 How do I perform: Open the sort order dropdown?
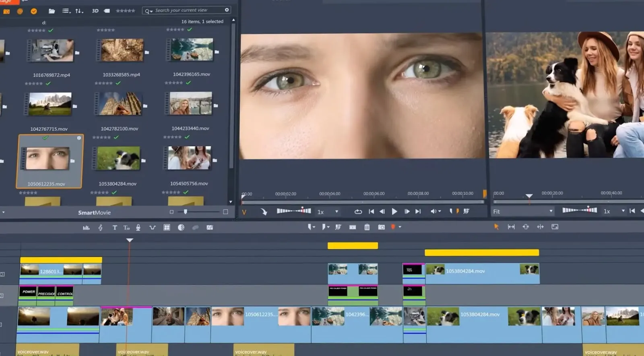[79, 11]
